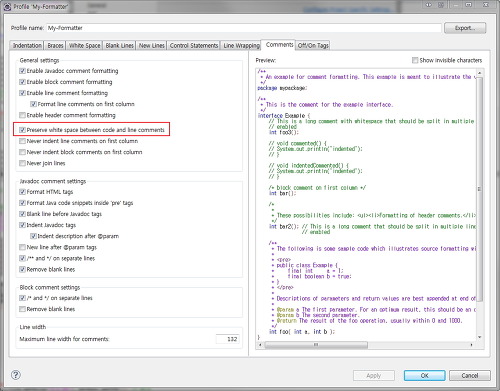This screenshot has width=500, height=391.
Task: Confirm with the OK button
Action: [x=424, y=375]
